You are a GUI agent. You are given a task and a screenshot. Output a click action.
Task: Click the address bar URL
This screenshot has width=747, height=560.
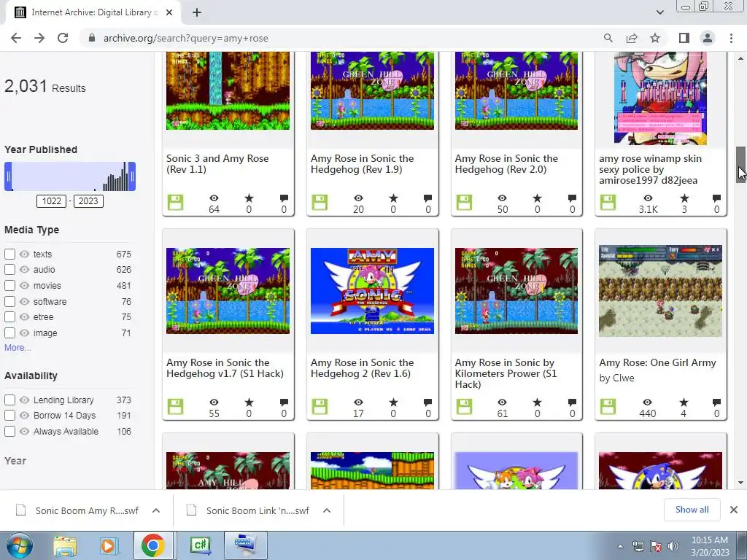tap(186, 38)
